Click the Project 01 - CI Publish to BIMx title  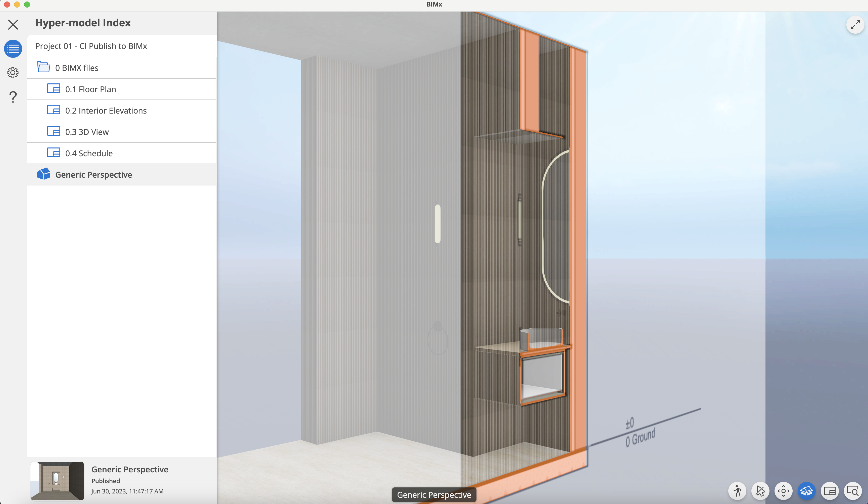(91, 46)
